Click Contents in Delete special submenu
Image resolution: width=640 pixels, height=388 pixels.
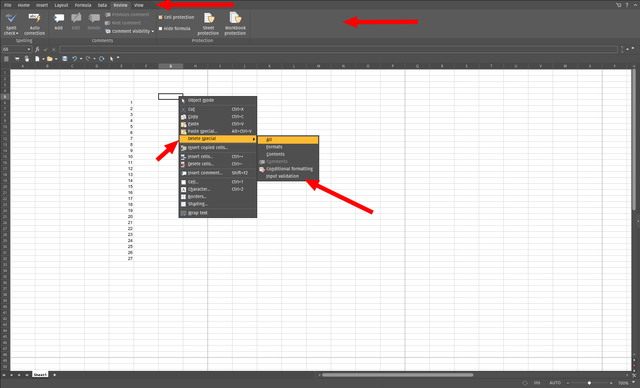pyautogui.click(x=288, y=154)
